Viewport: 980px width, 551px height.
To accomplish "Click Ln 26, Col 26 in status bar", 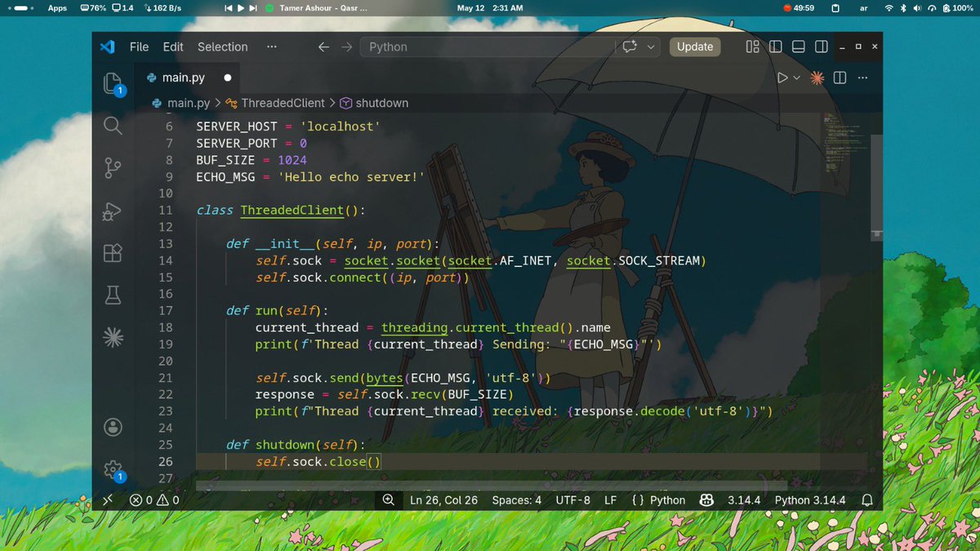I will pos(443,500).
